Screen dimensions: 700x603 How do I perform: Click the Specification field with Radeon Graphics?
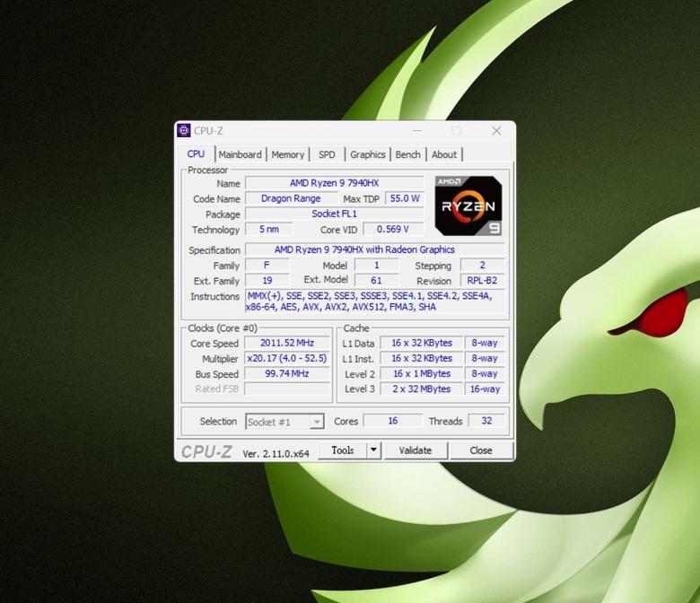pos(375,249)
